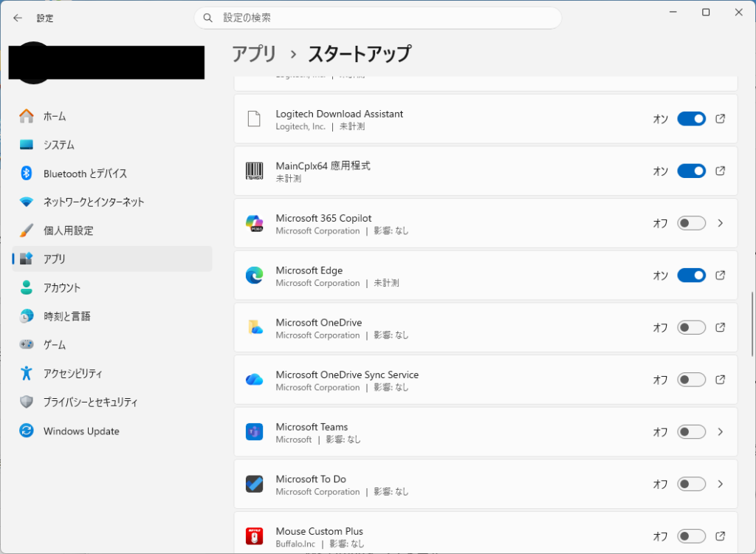The width and height of the screenshot is (756, 554).
Task: Expand Microsoft Teams chevron arrow
Action: click(x=721, y=431)
